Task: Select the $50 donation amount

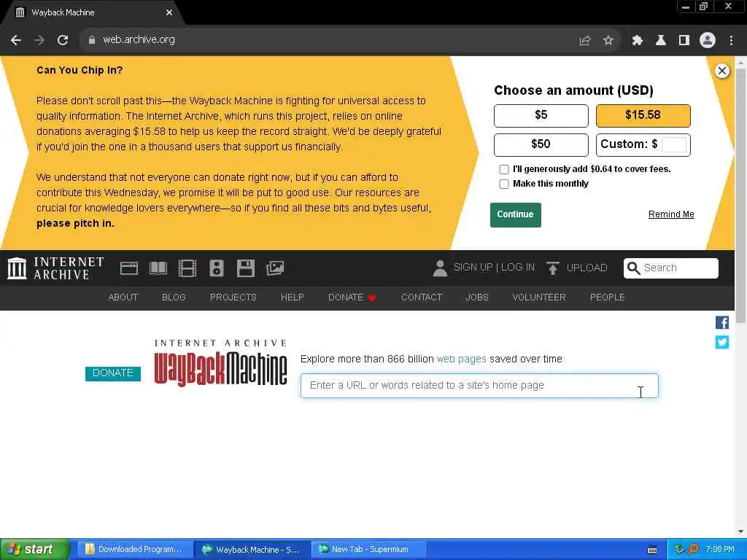Action: click(541, 145)
